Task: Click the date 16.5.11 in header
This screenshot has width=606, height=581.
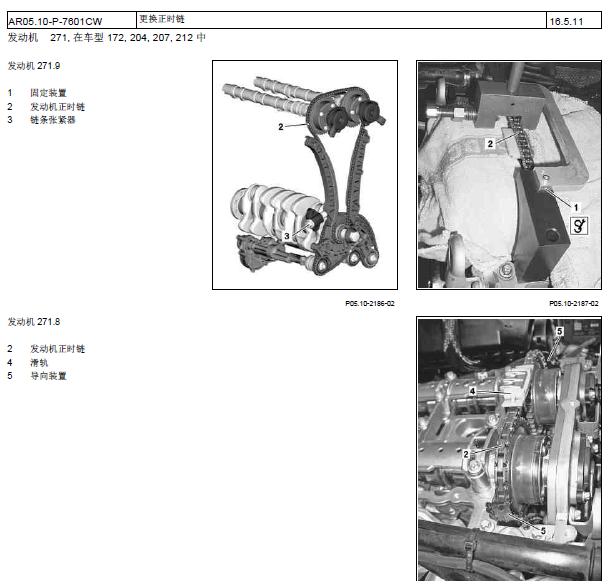Action: [566, 22]
